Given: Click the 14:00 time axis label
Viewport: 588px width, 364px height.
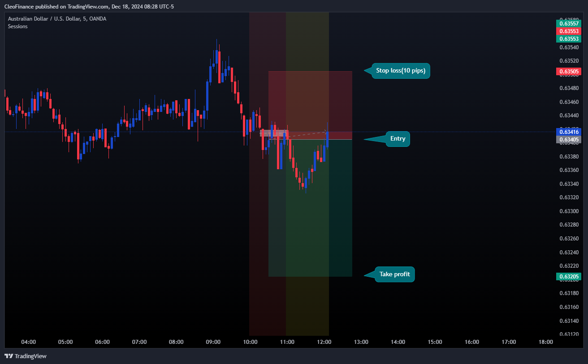Looking at the screenshot, I should pyautogui.click(x=398, y=342).
